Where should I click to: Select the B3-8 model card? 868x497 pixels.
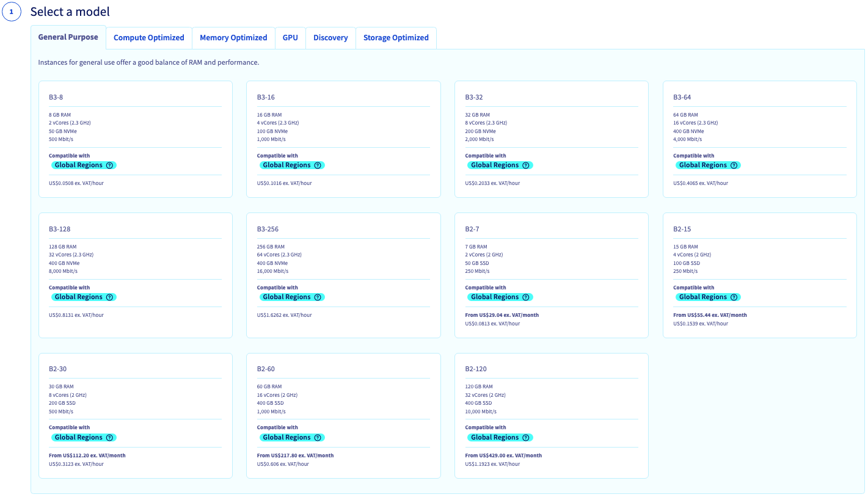[x=135, y=139]
